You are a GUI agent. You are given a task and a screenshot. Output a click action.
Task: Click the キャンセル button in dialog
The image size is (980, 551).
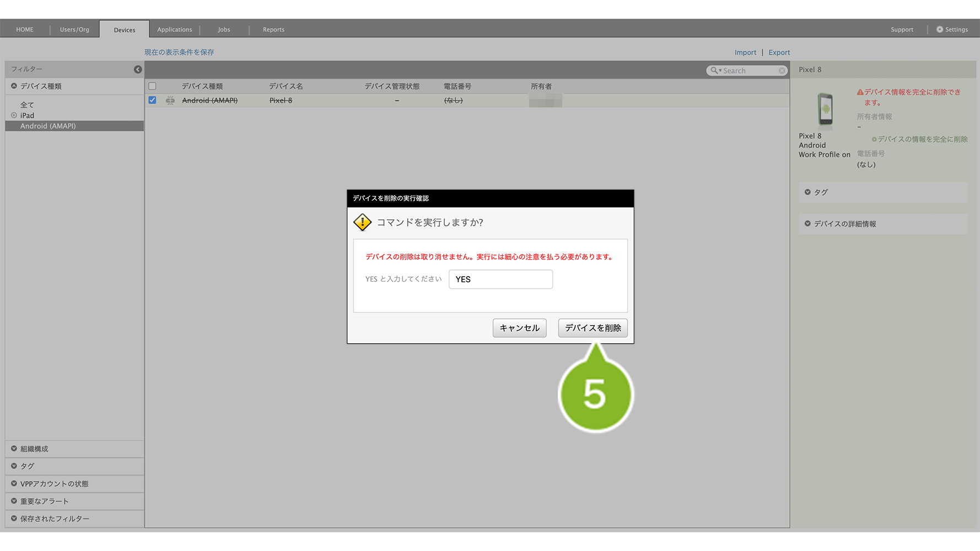click(x=519, y=328)
